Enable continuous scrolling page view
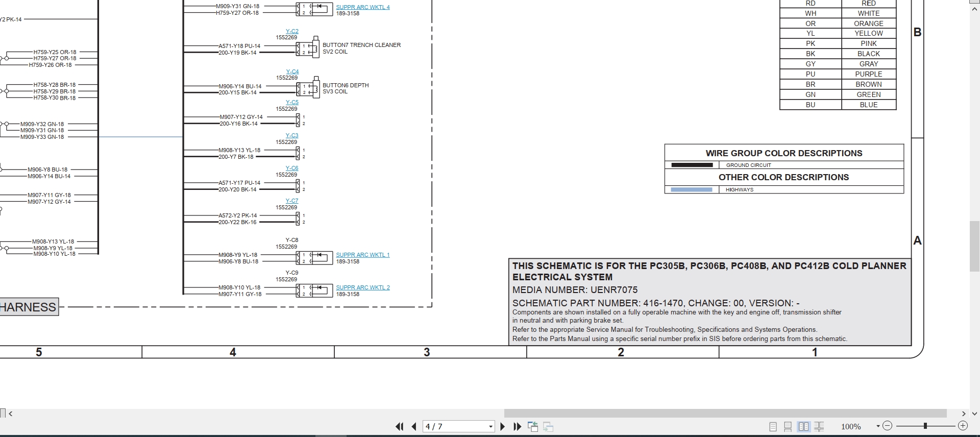The height and width of the screenshot is (437, 980). [788, 426]
